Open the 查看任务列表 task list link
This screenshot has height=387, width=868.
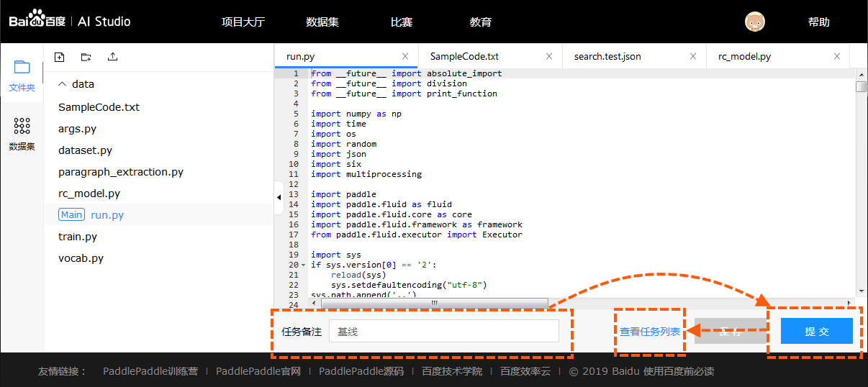click(650, 332)
